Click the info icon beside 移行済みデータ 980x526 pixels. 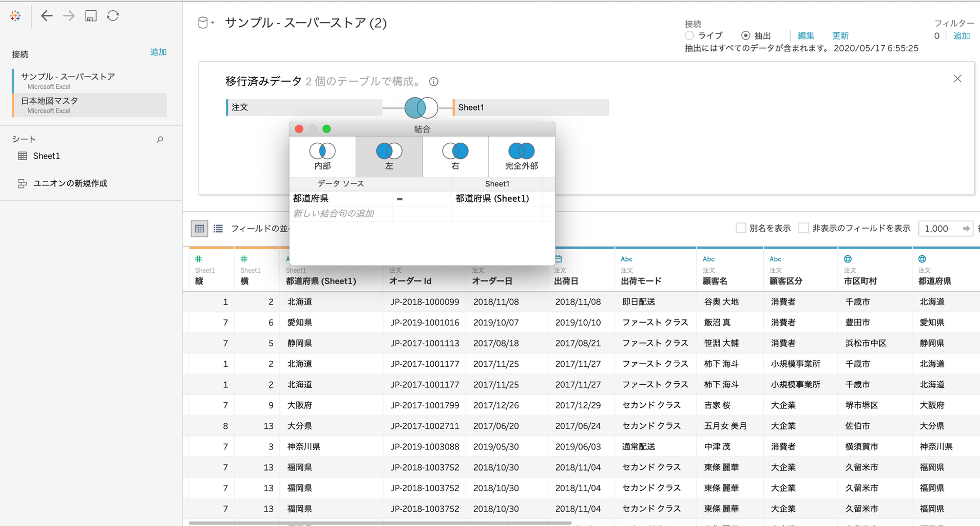(434, 82)
